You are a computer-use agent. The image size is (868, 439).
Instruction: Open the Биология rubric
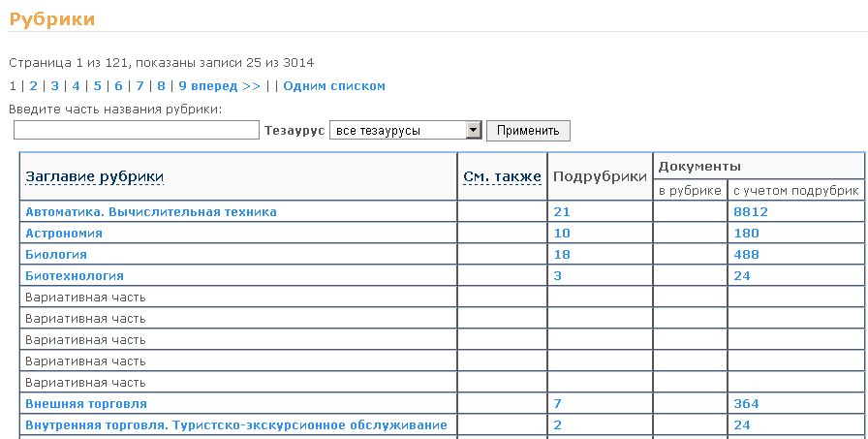click(56, 254)
